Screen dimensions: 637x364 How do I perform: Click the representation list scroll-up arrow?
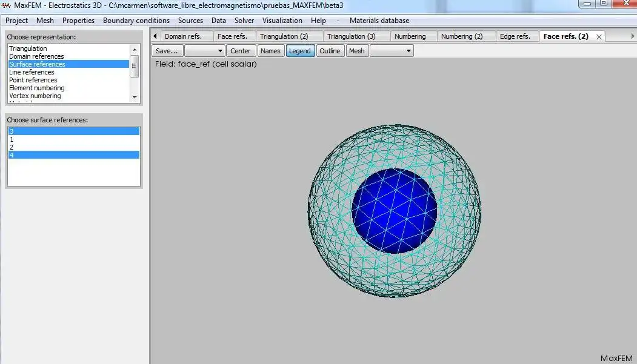135,50
